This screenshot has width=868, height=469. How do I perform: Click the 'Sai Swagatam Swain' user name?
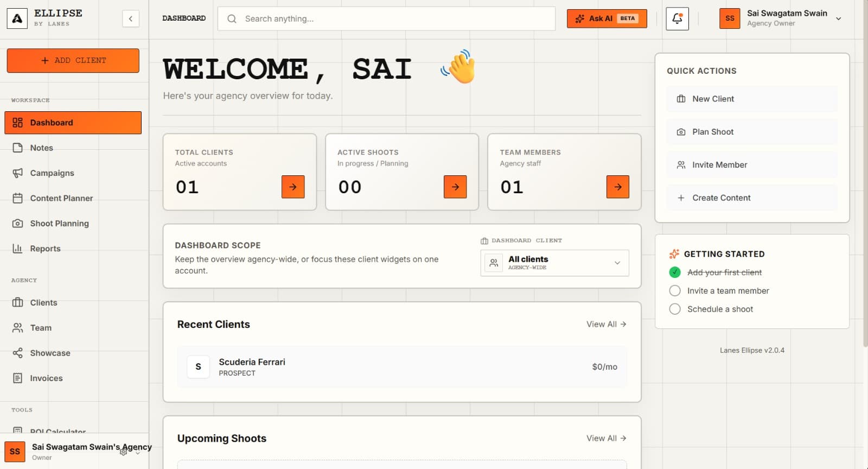point(787,13)
